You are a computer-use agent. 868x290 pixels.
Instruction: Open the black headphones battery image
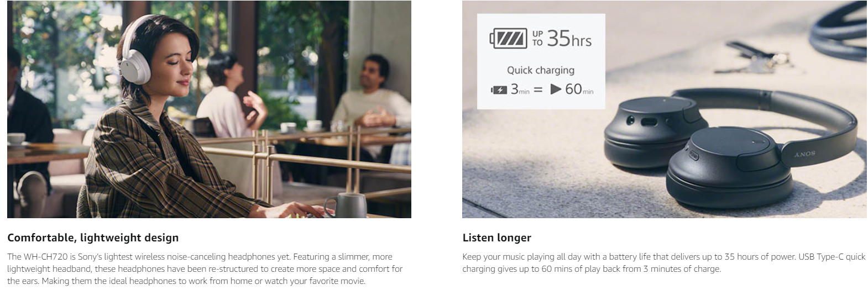coord(664,109)
